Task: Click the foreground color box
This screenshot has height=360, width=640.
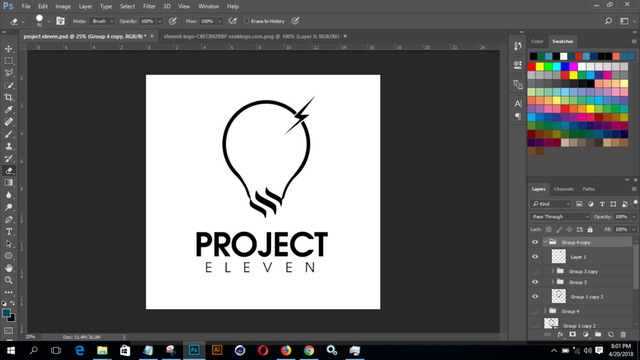Action: click(x=6, y=313)
